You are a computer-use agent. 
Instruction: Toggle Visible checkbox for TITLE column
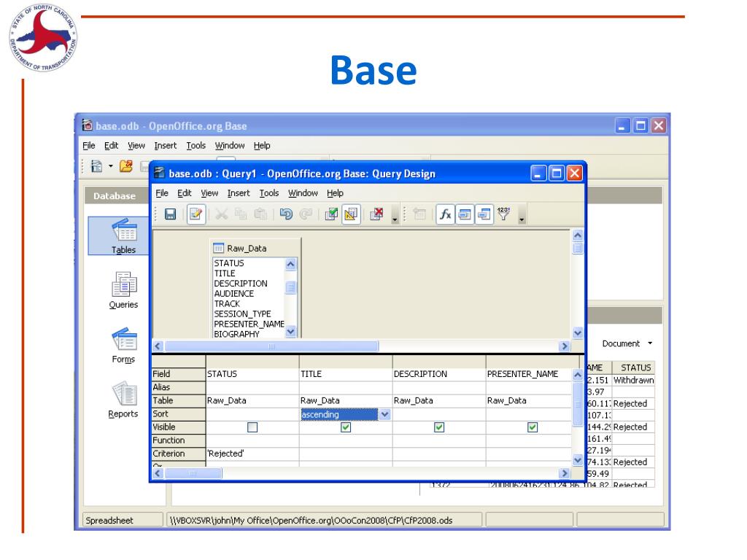[x=346, y=427]
